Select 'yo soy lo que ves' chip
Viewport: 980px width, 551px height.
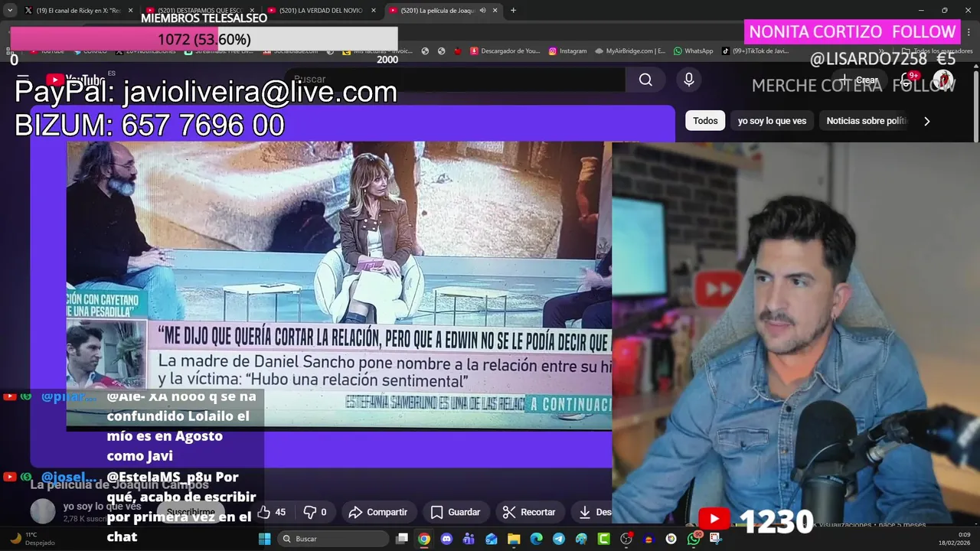pyautogui.click(x=772, y=121)
